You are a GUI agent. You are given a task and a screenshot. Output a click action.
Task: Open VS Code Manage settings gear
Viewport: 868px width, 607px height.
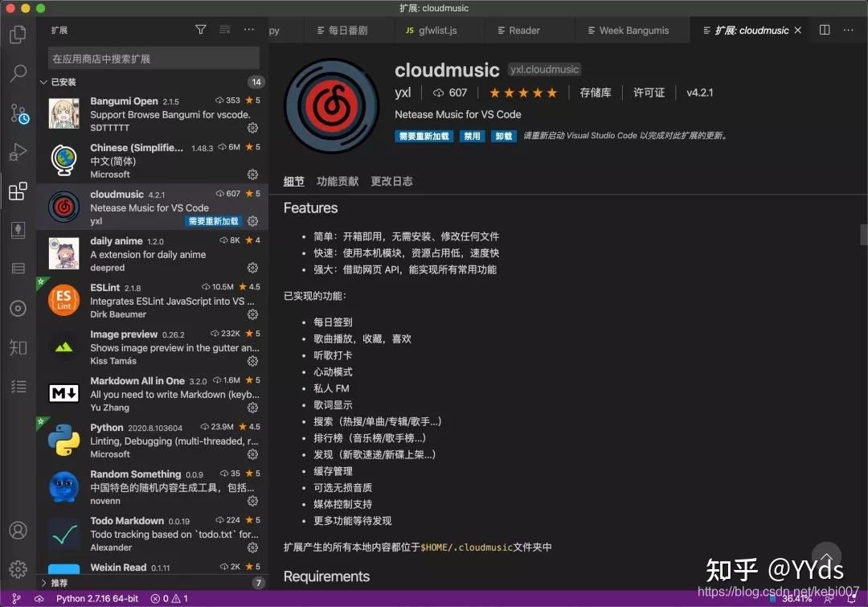click(18, 568)
